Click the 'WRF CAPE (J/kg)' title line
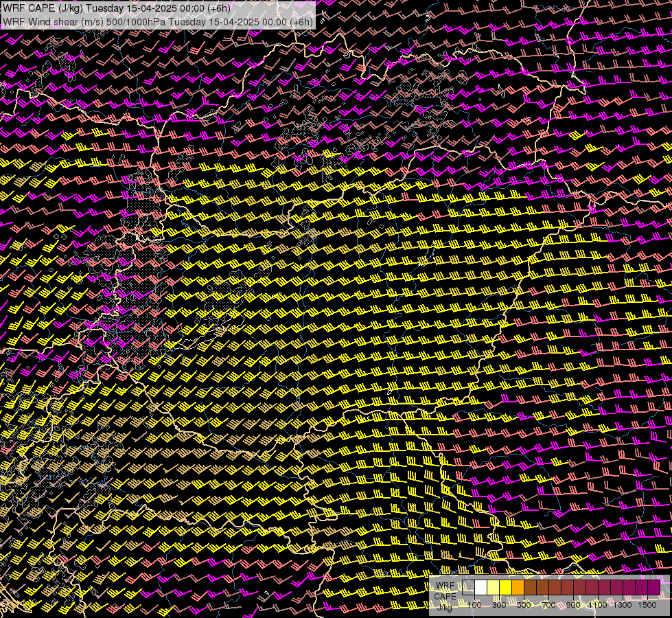The height and width of the screenshot is (618, 672). (x=117, y=8)
